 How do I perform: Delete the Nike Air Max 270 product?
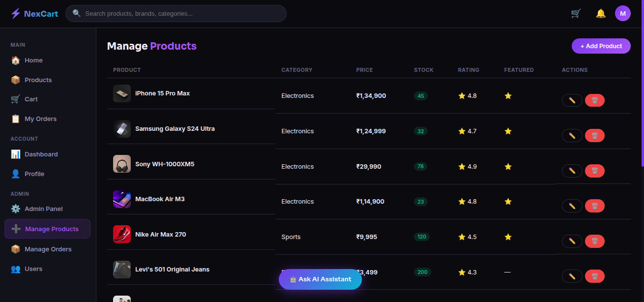[595, 241]
